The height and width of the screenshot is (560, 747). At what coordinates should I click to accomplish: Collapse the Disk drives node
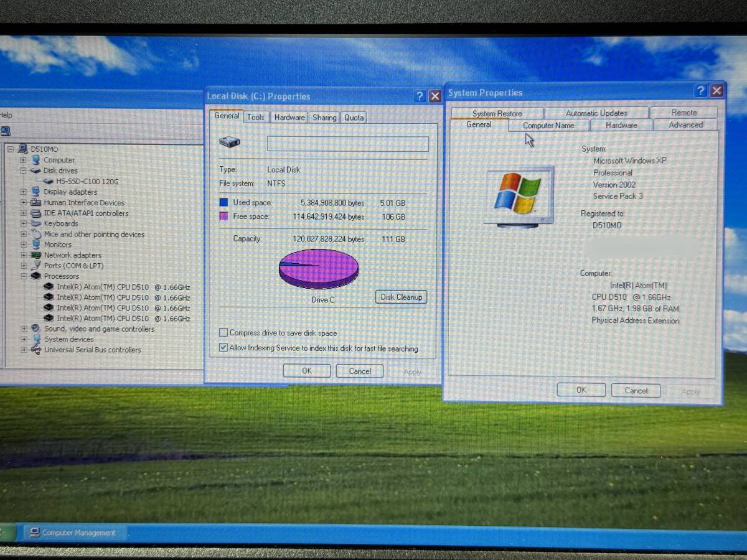point(24,170)
